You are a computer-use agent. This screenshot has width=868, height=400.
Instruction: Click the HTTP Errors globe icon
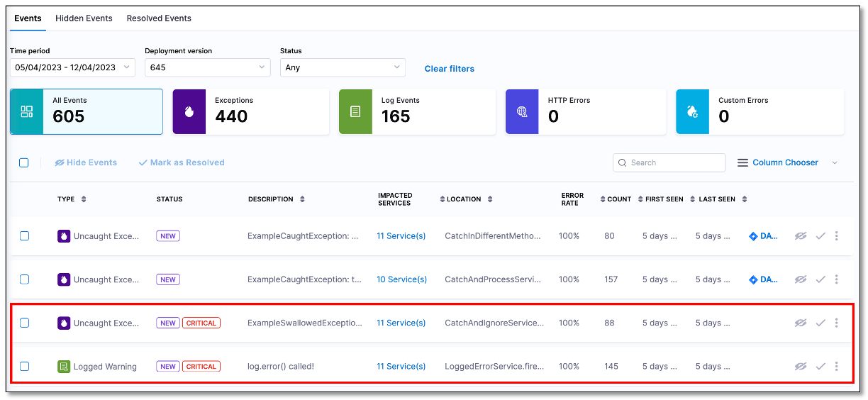click(522, 112)
